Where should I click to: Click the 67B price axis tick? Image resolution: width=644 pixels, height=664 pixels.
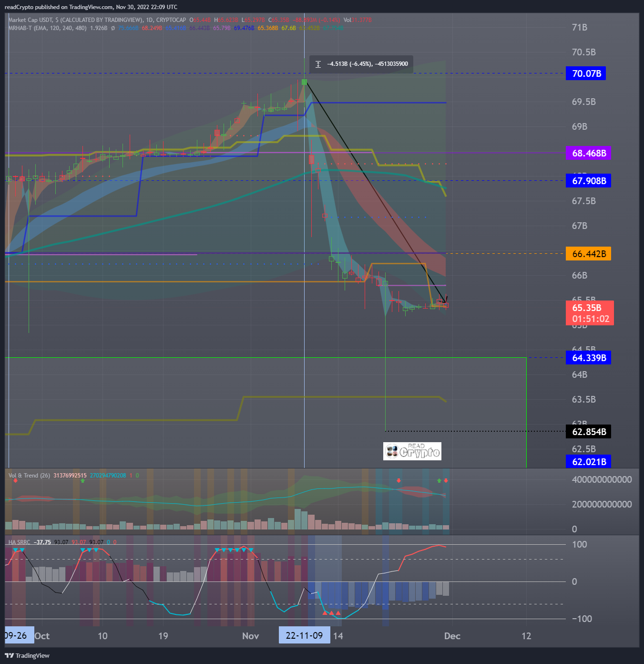pyautogui.click(x=580, y=226)
